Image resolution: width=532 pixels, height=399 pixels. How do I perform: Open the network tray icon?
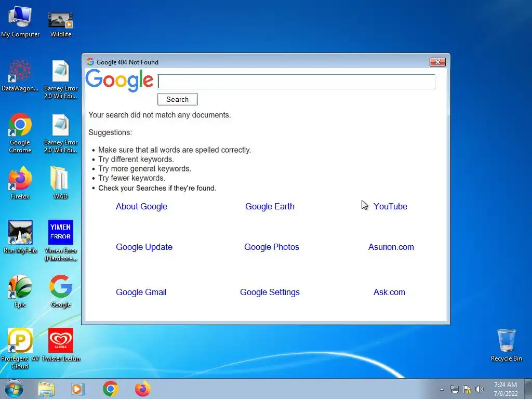coord(454,389)
